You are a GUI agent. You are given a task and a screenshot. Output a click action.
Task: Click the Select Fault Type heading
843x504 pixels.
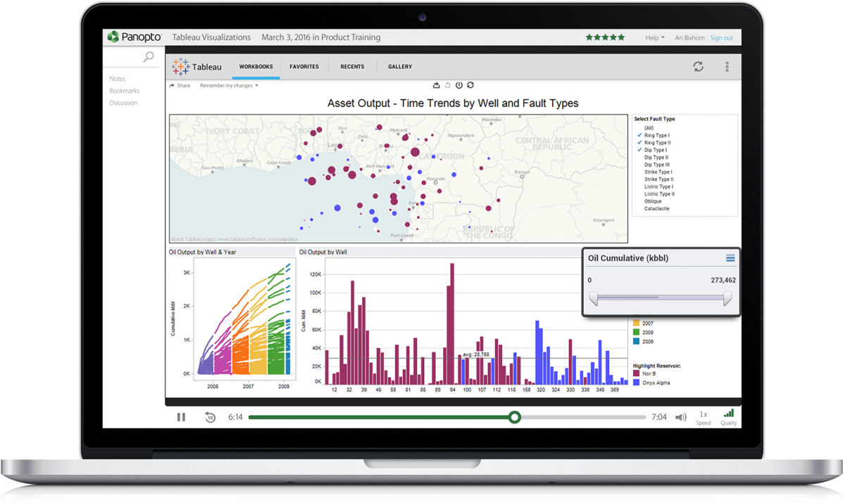[654, 119]
